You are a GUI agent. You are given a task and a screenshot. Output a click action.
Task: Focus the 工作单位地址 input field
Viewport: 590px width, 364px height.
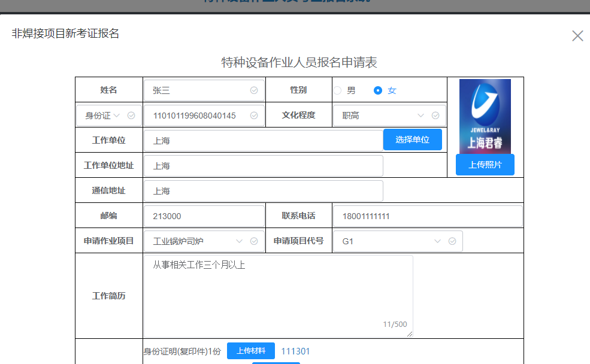[264, 166]
